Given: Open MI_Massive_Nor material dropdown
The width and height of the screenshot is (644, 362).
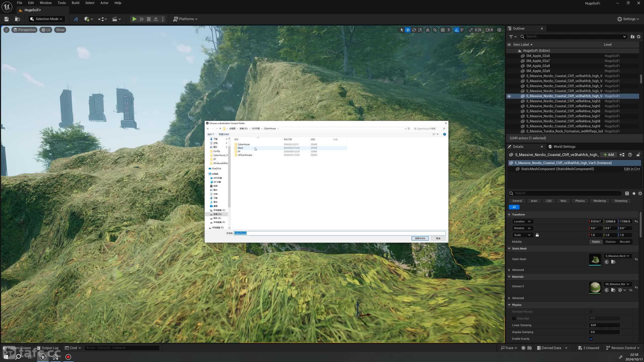Looking at the screenshot, I should (x=618, y=284).
